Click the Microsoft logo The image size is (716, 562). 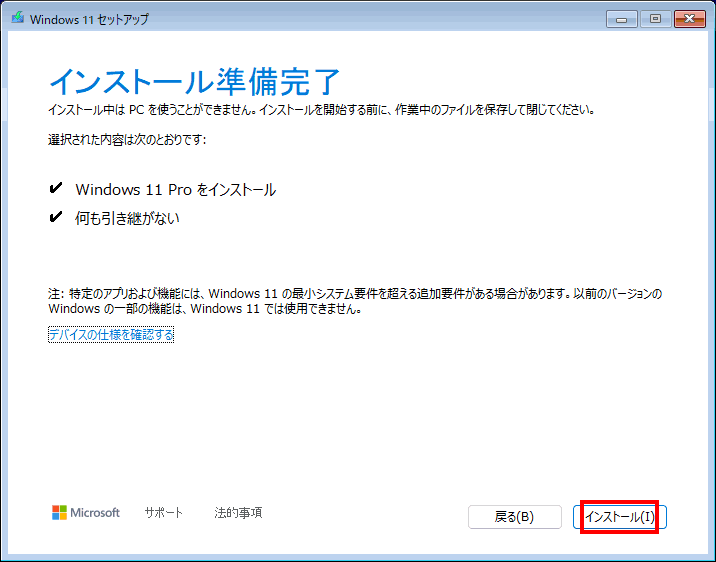point(86,513)
